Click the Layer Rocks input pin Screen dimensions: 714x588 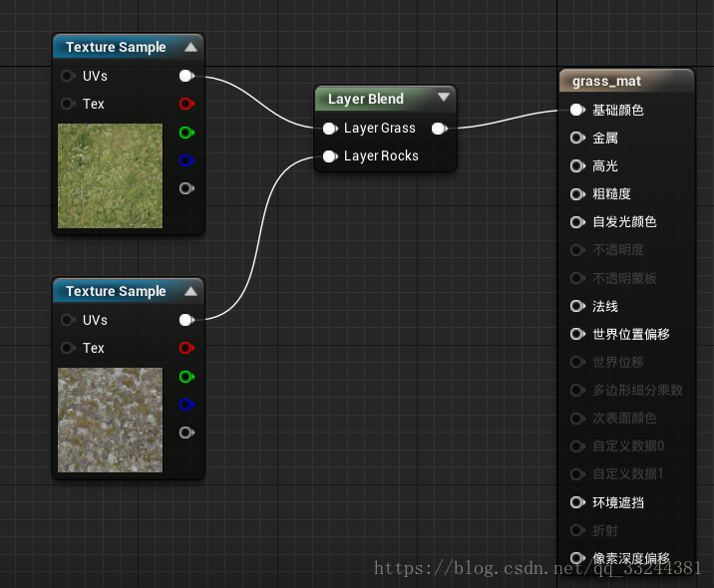point(330,156)
